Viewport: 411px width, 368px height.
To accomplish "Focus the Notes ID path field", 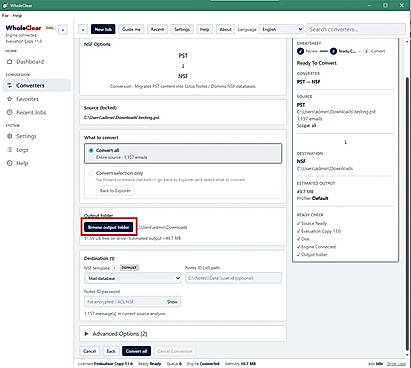I will pyautogui.click(x=233, y=278).
